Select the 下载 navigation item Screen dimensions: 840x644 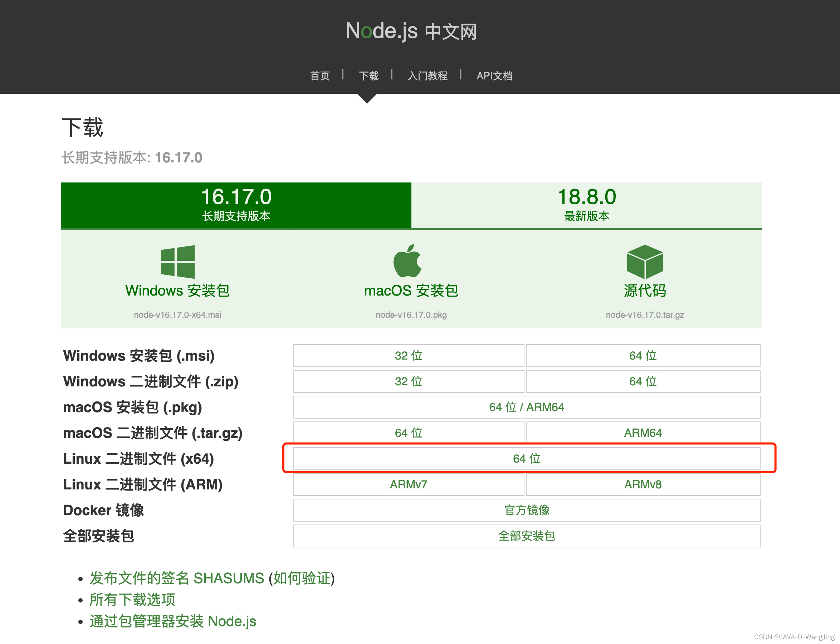pos(368,75)
